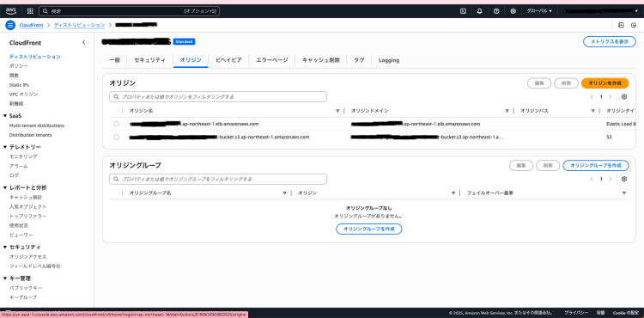Open Cookie の設定 in the footer

pos(625,313)
